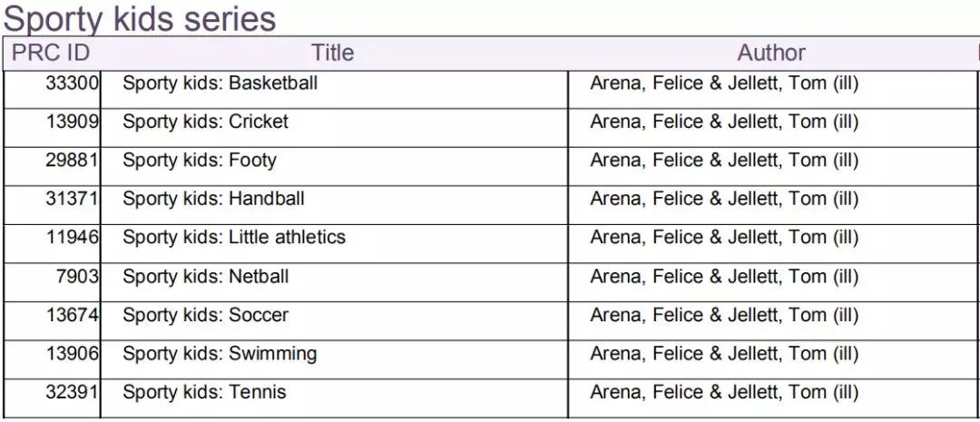Select 'Sporty kids: Handball' title

coord(213,199)
